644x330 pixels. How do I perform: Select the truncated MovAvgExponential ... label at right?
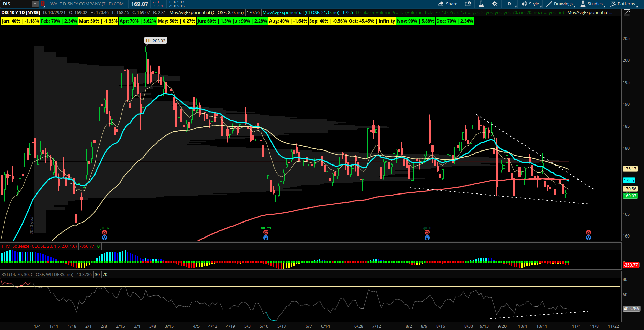[x=590, y=12]
